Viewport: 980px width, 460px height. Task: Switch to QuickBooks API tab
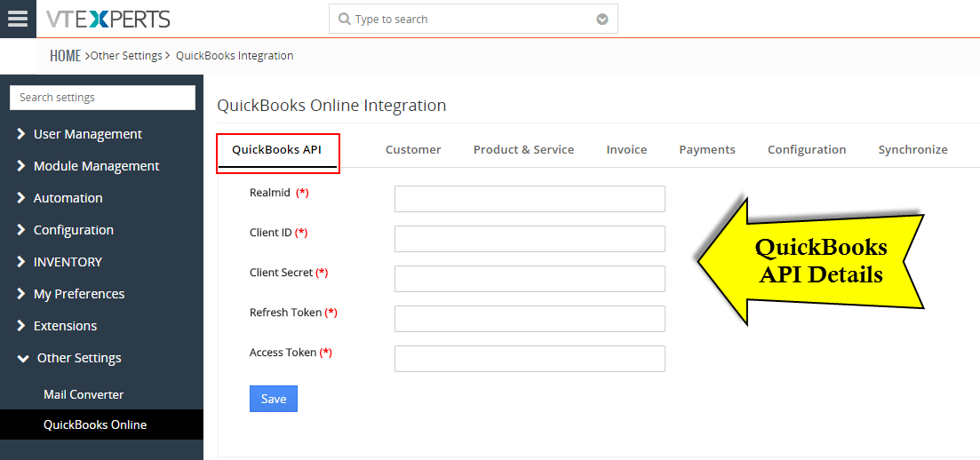[277, 150]
